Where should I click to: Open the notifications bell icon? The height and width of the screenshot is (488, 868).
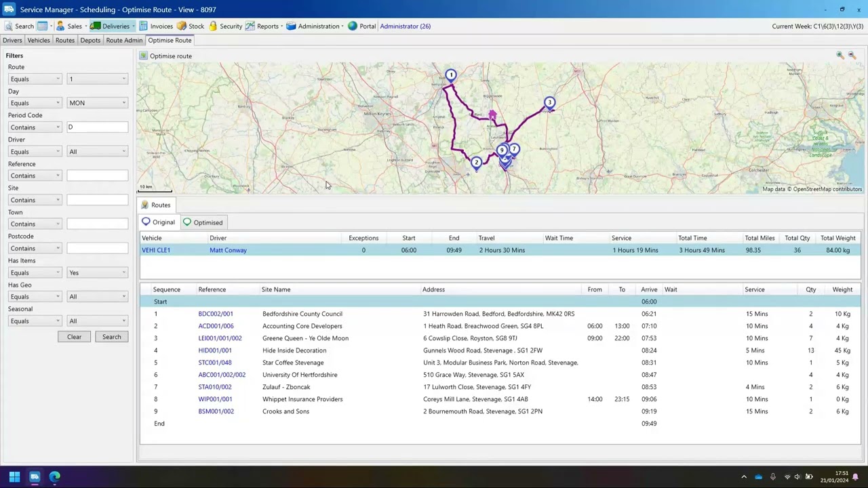pyautogui.click(x=856, y=477)
